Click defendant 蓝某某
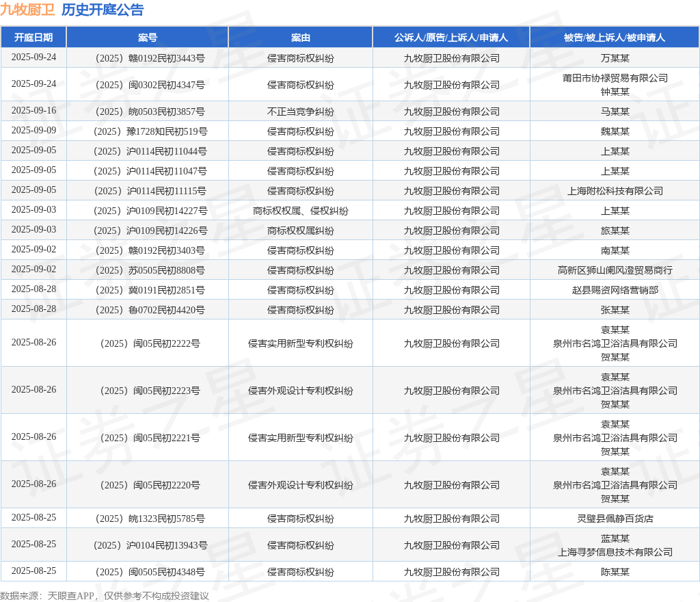 click(x=615, y=538)
